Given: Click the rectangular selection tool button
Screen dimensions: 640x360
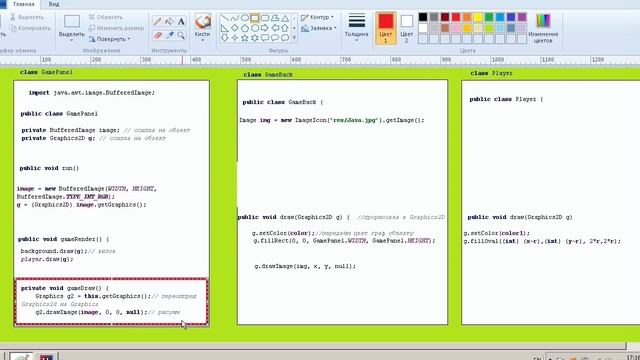Looking at the screenshot, I should (x=71, y=21).
